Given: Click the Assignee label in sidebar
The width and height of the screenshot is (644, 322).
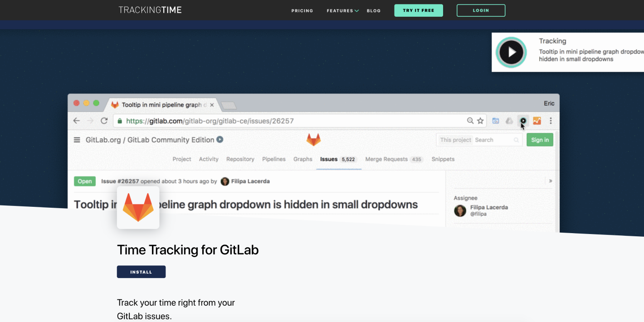Looking at the screenshot, I should click(466, 198).
